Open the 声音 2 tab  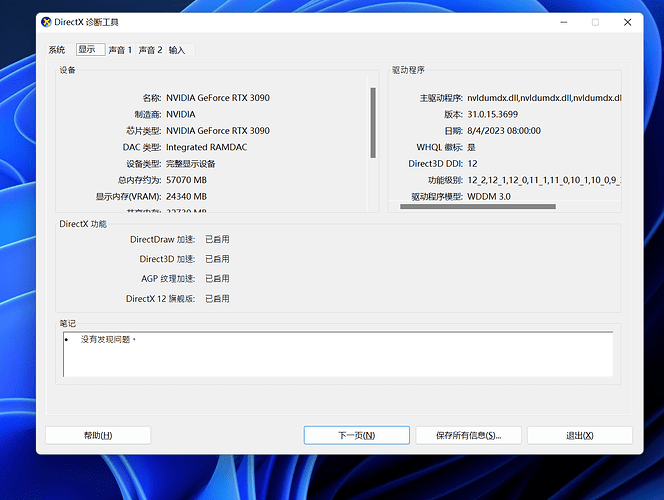click(151, 50)
